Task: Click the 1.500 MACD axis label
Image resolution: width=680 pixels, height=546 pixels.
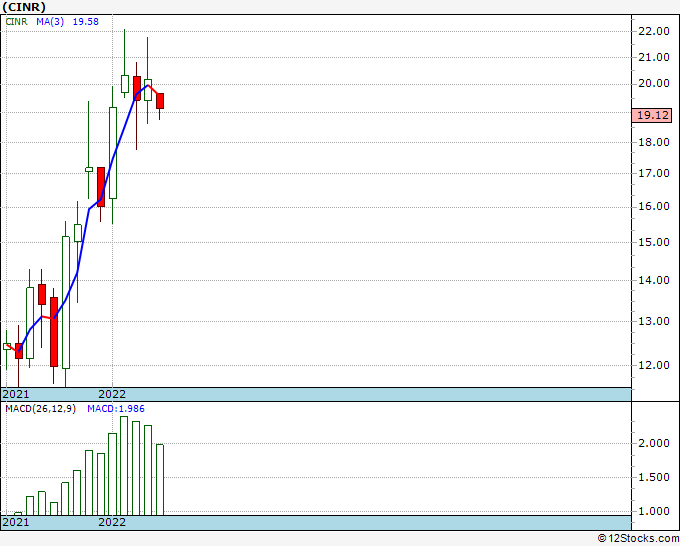Action: pyautogui.click(x=654, y=477)
